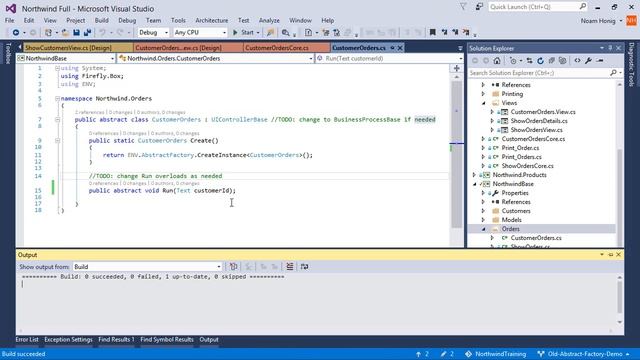Click Sync with Active Document in Solution Explorer
This screenshot has height=360, width=640.
pos(529,60)
